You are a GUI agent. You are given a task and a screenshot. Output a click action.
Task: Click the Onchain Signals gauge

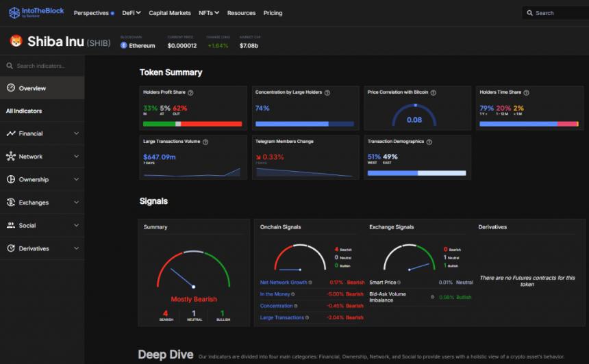tap(300, 257)
